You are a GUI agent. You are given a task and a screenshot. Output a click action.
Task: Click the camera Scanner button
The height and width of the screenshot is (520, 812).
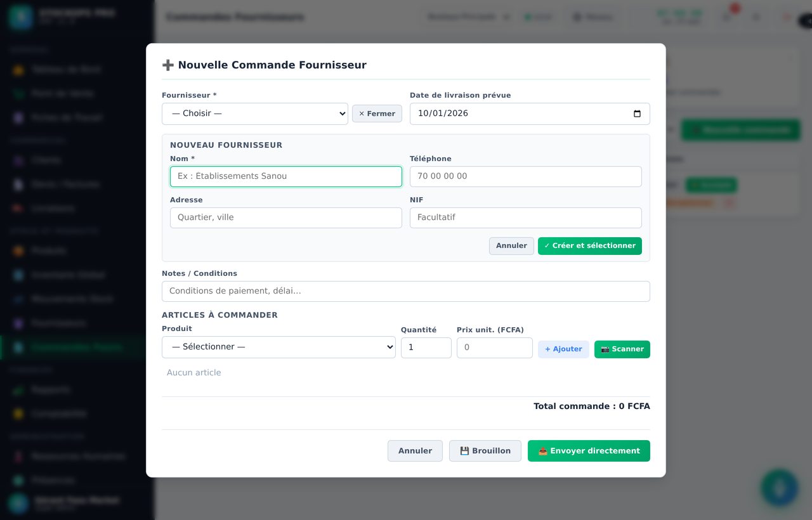point(622,349)
